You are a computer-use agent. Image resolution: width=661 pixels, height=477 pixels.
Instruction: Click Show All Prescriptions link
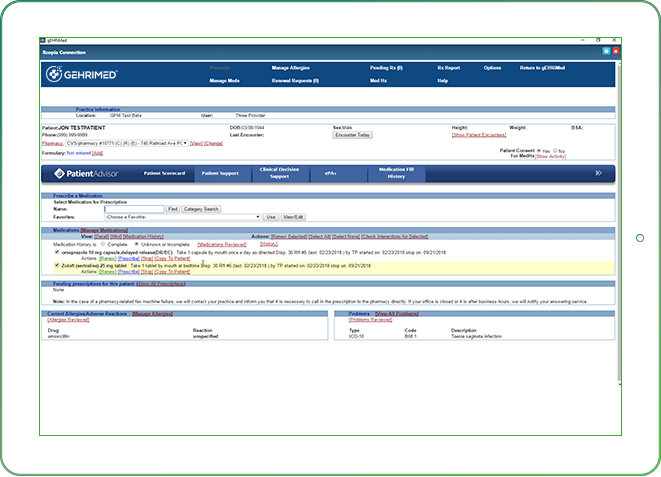pyautogui.click(x=161, y=284)
